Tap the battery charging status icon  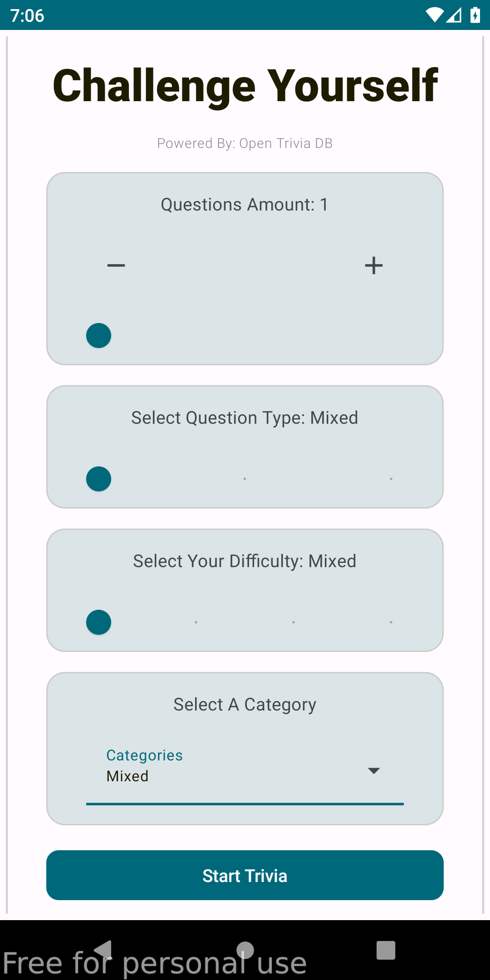[475, 15]
